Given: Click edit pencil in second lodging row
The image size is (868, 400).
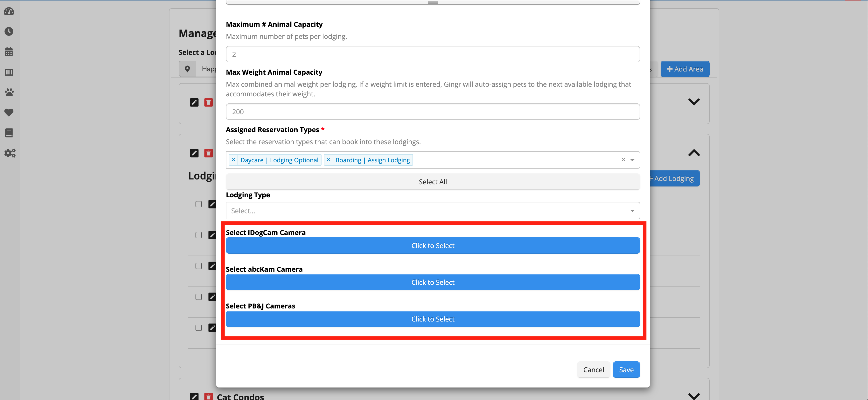Looking at the screenshot, I should 212,235.
